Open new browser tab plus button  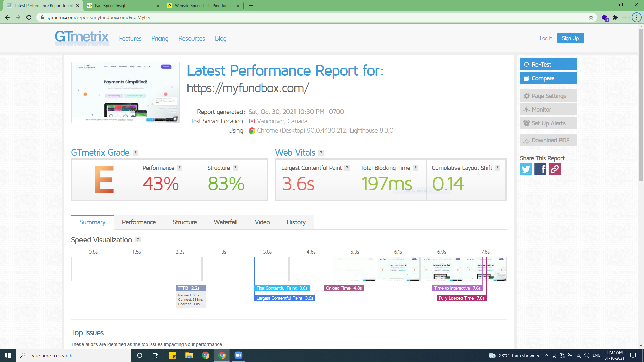[251, 6]
